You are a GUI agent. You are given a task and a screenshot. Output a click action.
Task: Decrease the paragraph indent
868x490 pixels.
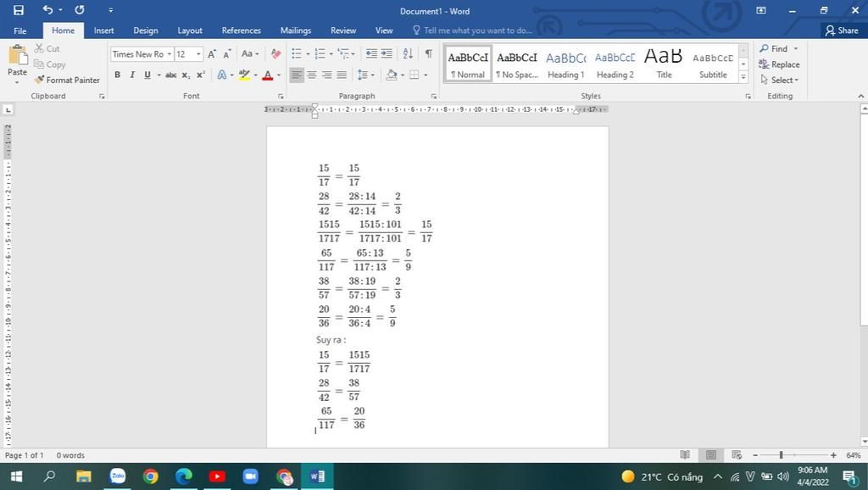(x=371, y=53)
